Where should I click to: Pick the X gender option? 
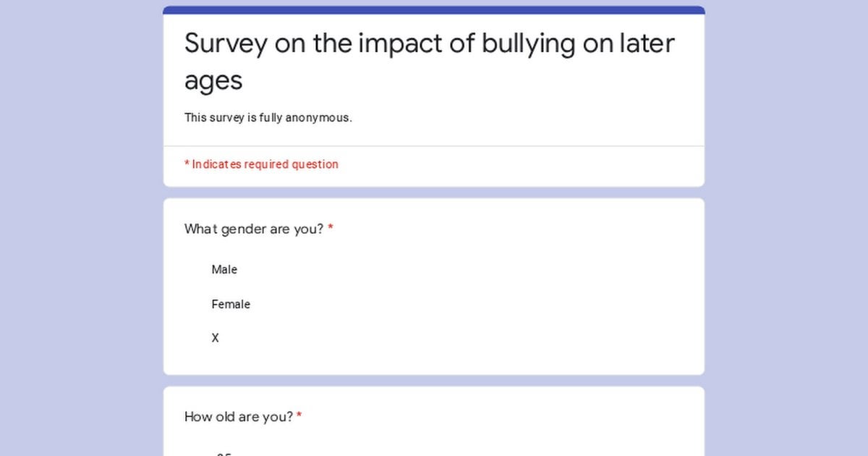215,338
